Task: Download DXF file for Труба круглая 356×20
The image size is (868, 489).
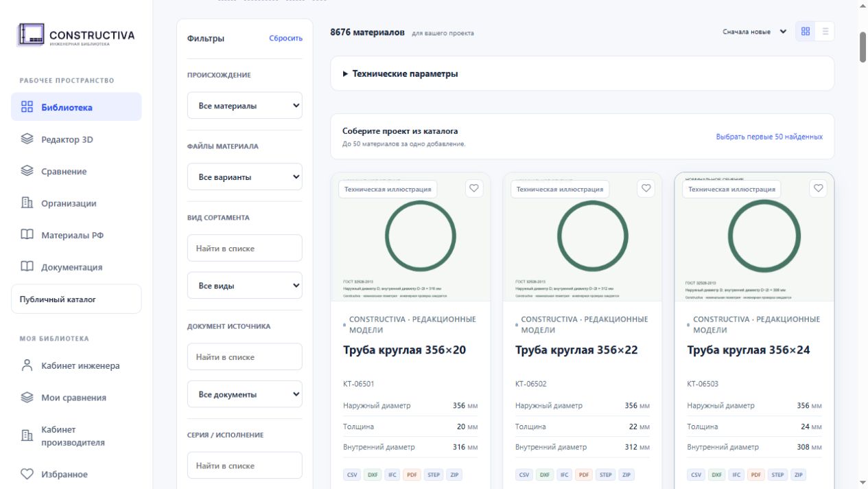Action: point(373,475)
